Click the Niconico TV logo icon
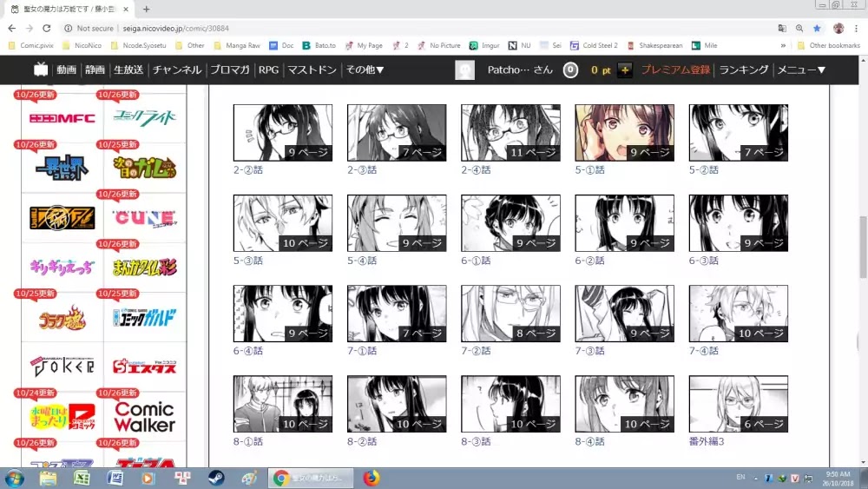This screenshot has height=489, width=868. 41,69
